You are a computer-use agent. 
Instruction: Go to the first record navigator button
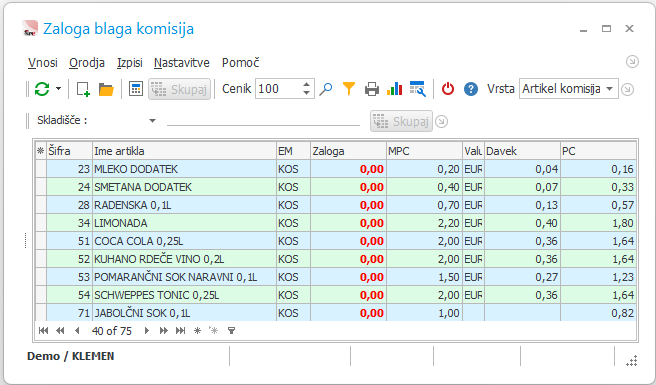[x=43, y=331]
